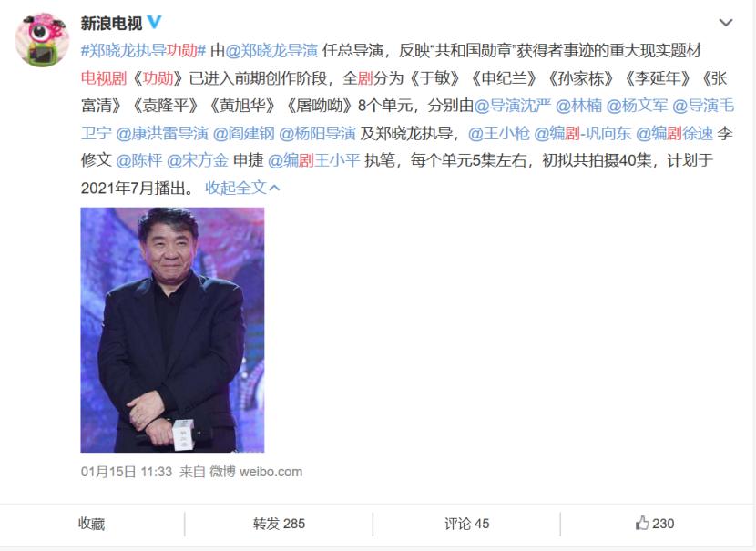
Task: Like the post using thumbs-up icon
Action: tap(642, 523)
